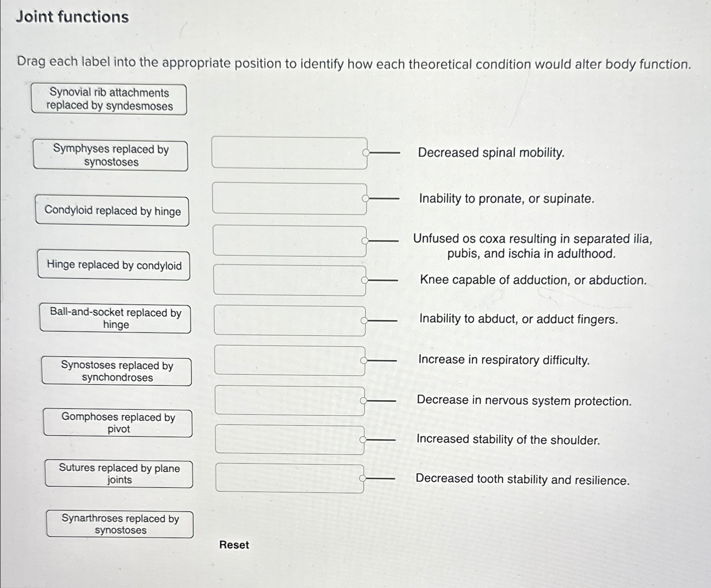
Task: Click the drop box beside "Decreased spinal mobility"
Action: pyautogui.click(x=289, y=153)
